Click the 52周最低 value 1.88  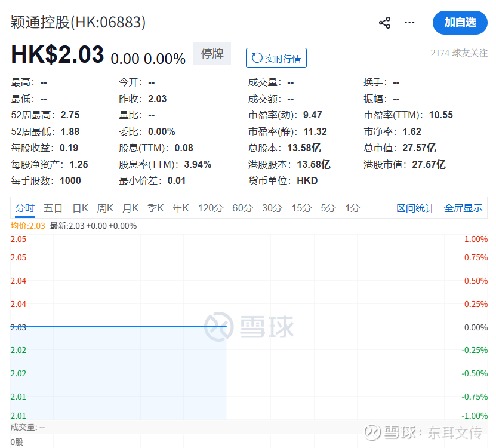tap(70, 131)
